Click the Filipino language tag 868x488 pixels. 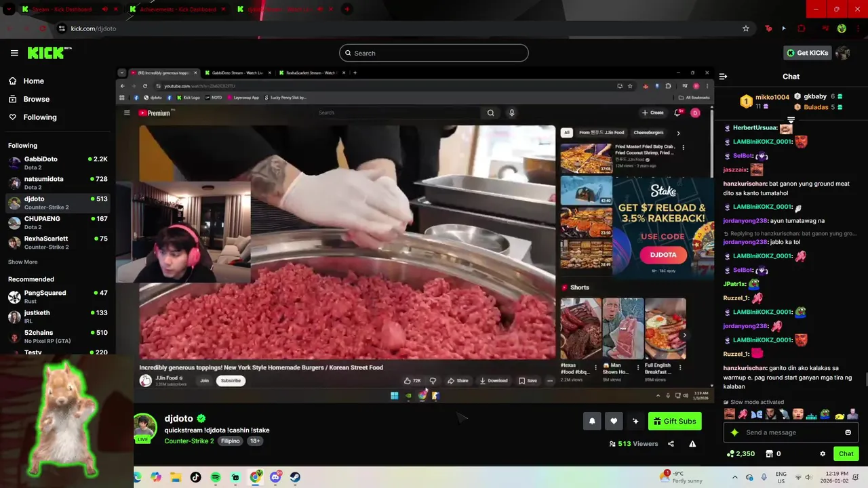(x=231, y=441)
